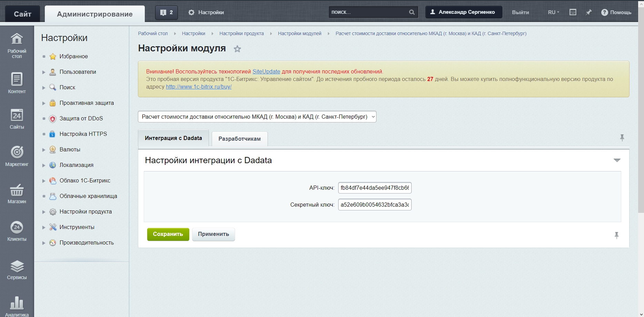Click the pin icon in top bar
Viewport: 644px width, 317px height.
[589, 12]
